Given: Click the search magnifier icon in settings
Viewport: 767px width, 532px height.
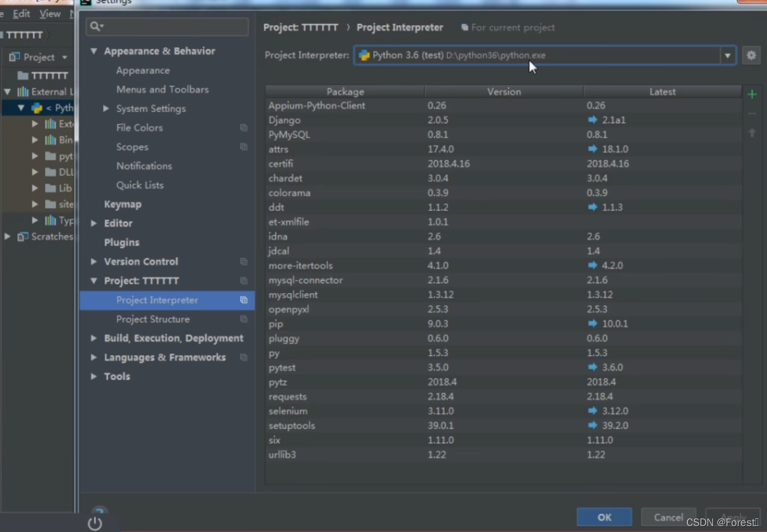Looking at the screenshot, I should tap(96, 26).
